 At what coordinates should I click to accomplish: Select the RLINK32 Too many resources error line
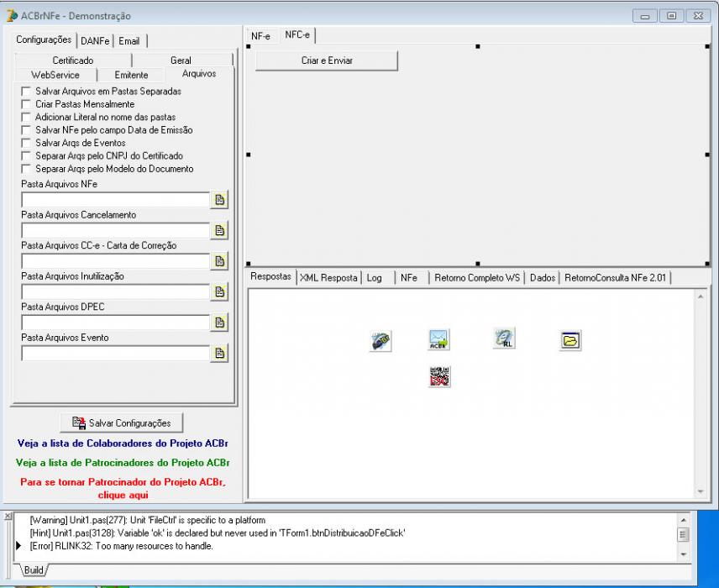pos(122,546)
